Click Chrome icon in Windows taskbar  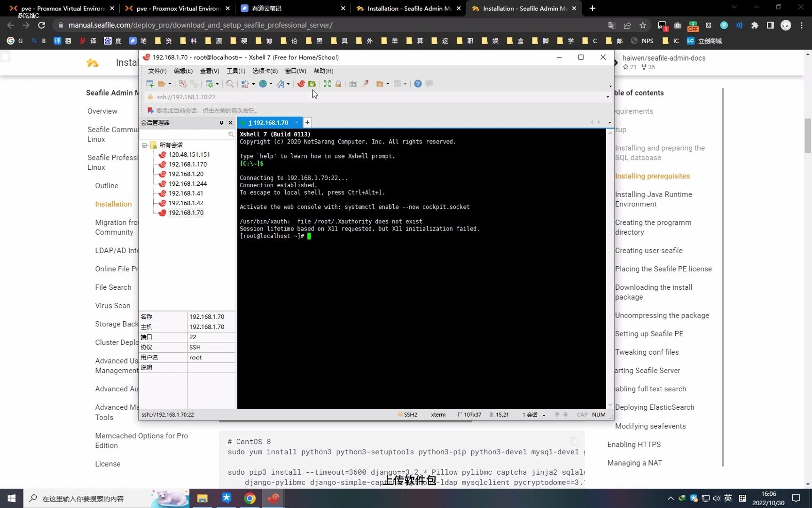tap(250, 499)
